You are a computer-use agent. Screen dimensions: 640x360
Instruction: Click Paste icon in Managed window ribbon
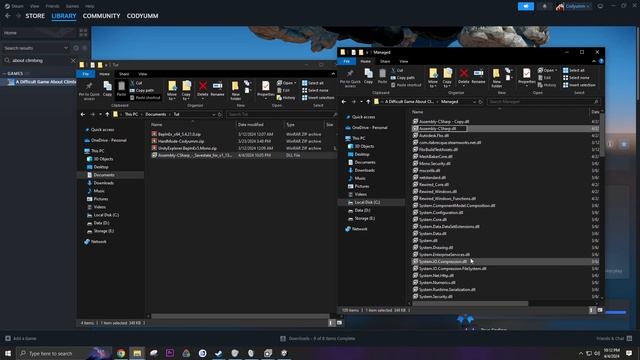[382, 76]
